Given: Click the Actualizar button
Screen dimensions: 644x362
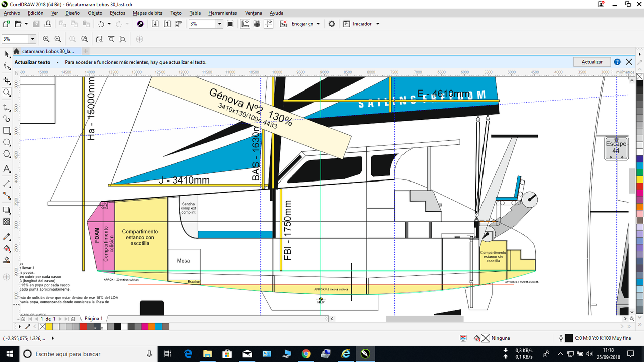Looking at the screenshot, I should tap(592, 62).
